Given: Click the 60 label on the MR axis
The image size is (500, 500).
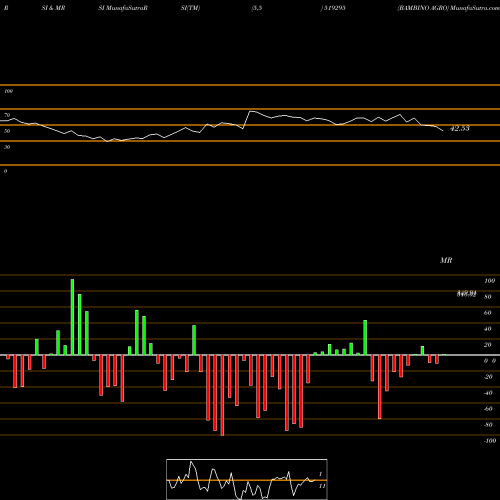Looking at the screenshot, I should [488, 313].
